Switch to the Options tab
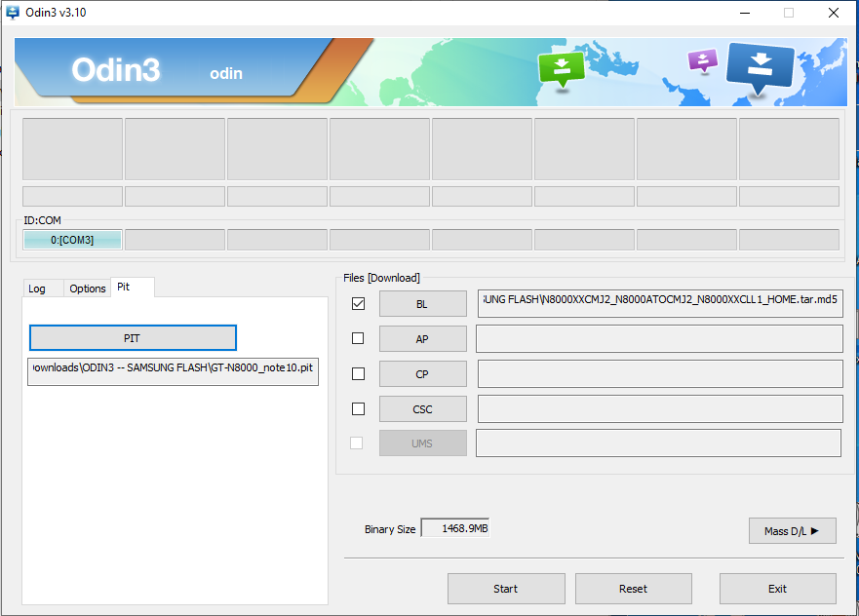 [87, 289]
